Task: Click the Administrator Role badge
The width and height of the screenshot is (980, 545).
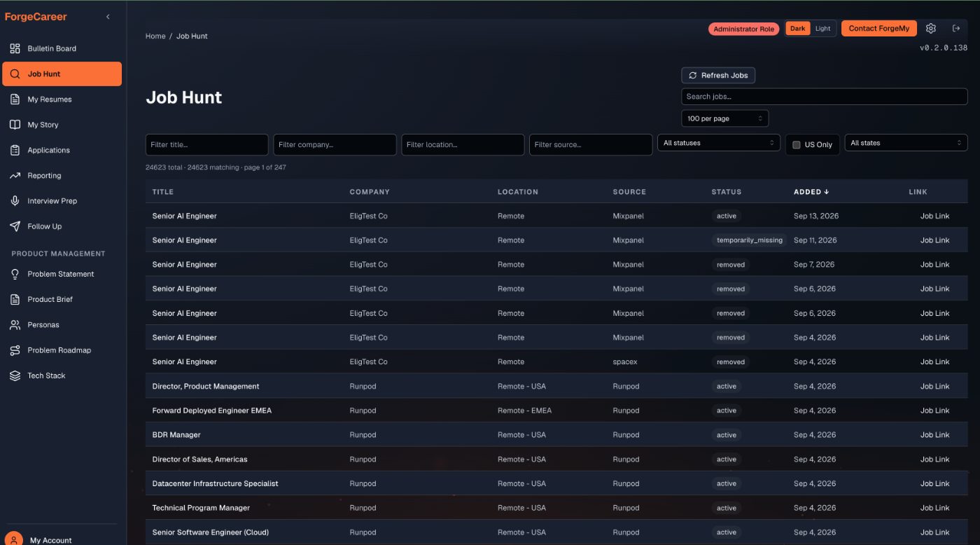Action: pyautogui.click(x=743, y=29)
